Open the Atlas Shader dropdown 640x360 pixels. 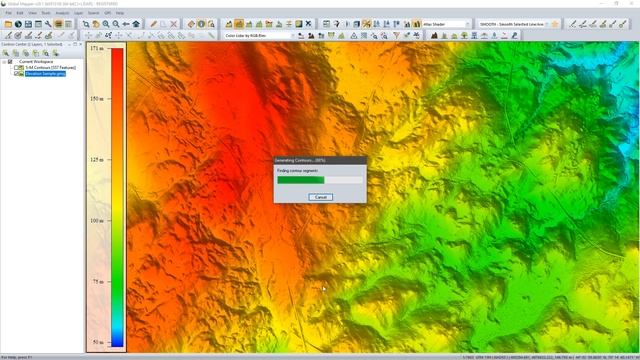(x=467, y=24)
